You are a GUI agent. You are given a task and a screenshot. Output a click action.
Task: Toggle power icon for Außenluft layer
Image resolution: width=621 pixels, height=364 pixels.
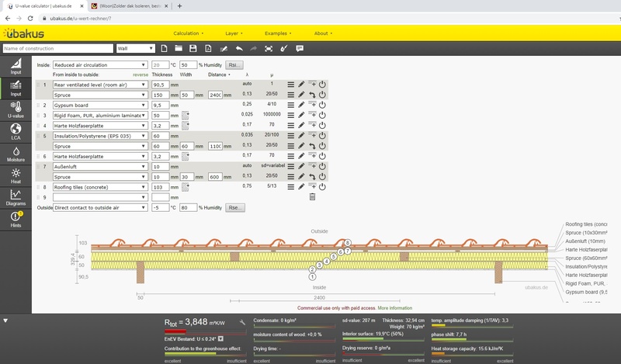322,166
